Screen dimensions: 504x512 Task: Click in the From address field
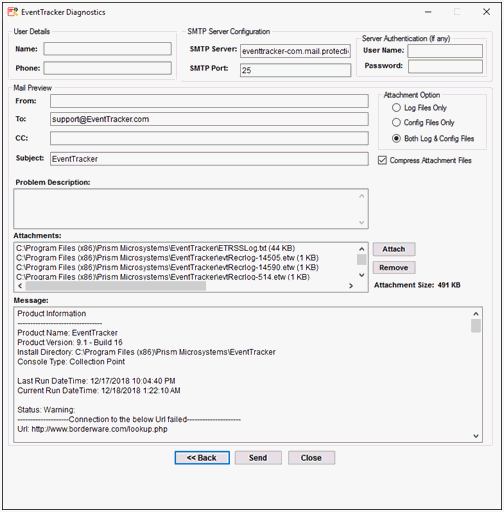pyautogui.click(x=209, y=101)
